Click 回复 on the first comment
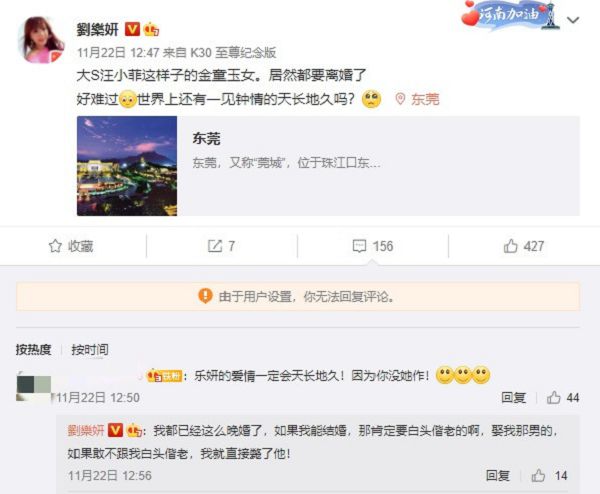The image size is (600, 494). click(x=514, y=398)
